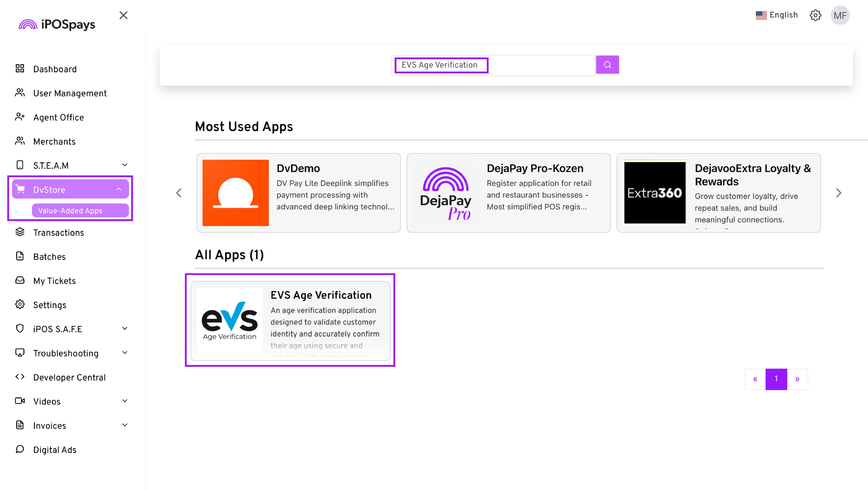Expand the S.T.E.A.M submenu

[x=125, y=165]
